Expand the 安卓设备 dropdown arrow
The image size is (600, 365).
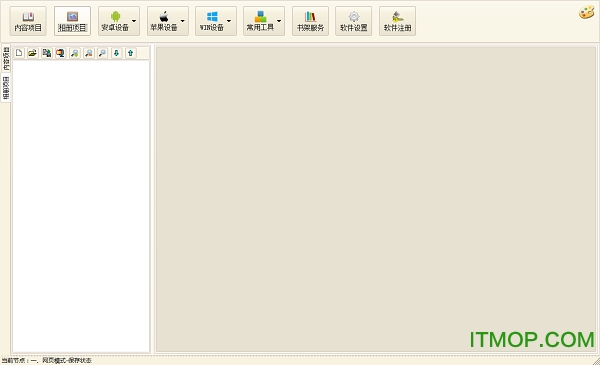pos(134,21)
